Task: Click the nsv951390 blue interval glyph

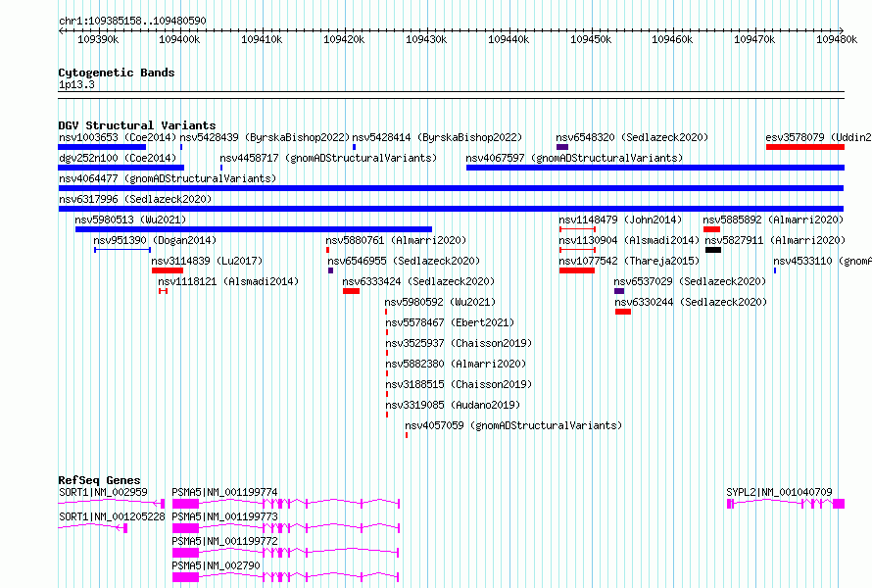Action: [x=122, y=250]
